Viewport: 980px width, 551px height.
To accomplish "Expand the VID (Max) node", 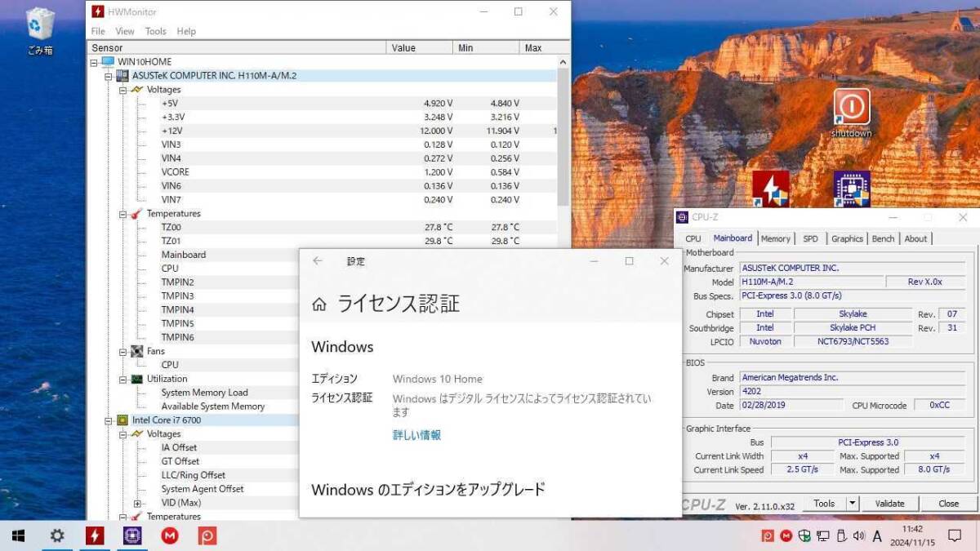I will [137, 503].
